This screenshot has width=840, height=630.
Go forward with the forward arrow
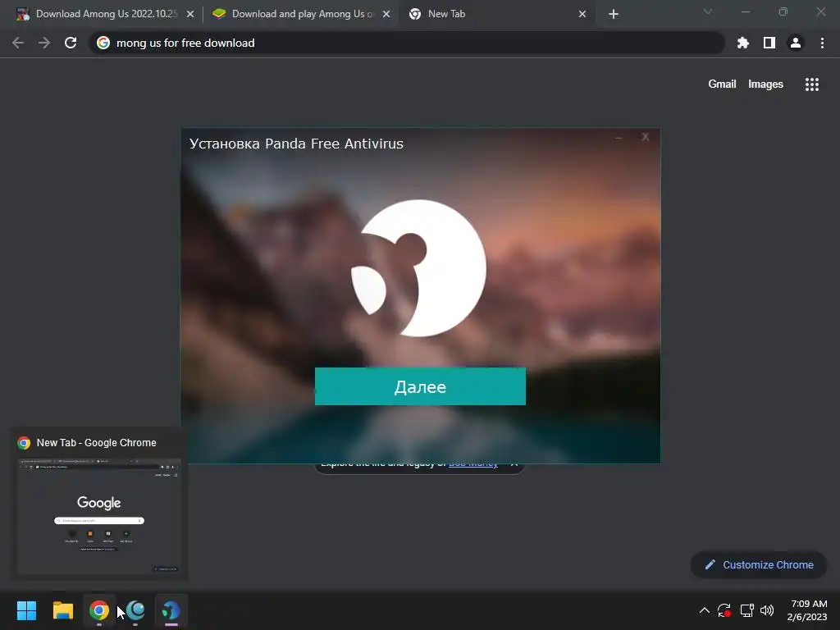[44, 43]
